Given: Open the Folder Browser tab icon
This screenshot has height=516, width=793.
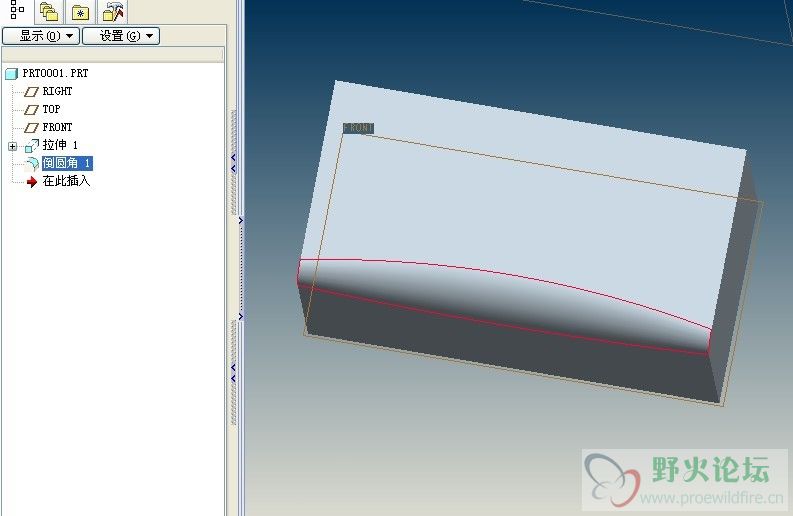Looking at the screenshot, I should click(x=49, y=12).
